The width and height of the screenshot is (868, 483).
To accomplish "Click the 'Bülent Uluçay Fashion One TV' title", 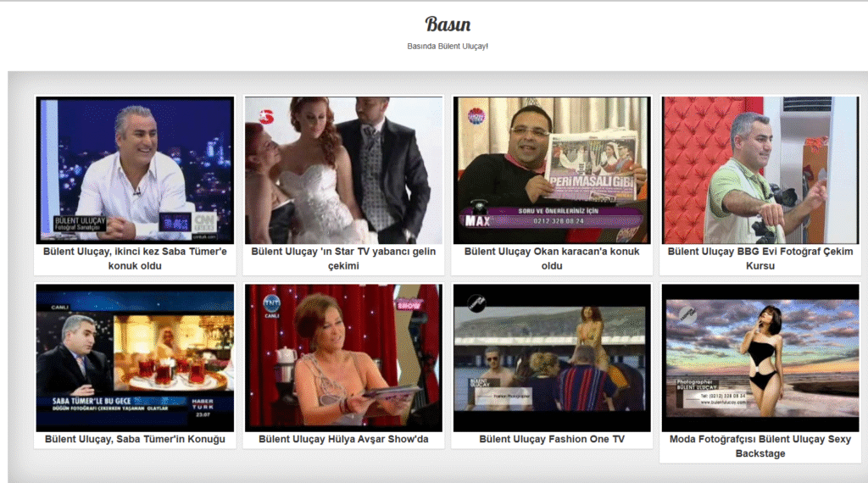I will (552, 439).
